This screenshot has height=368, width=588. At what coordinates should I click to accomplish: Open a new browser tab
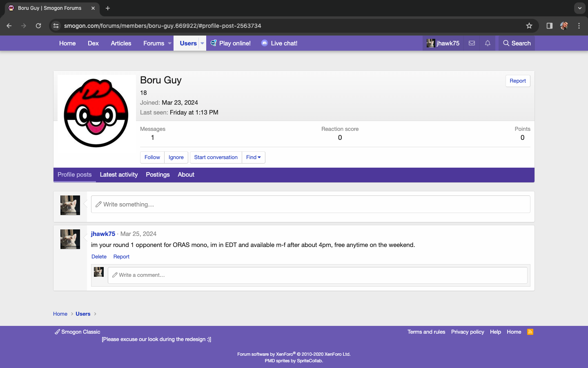click(x=108, y=8)
